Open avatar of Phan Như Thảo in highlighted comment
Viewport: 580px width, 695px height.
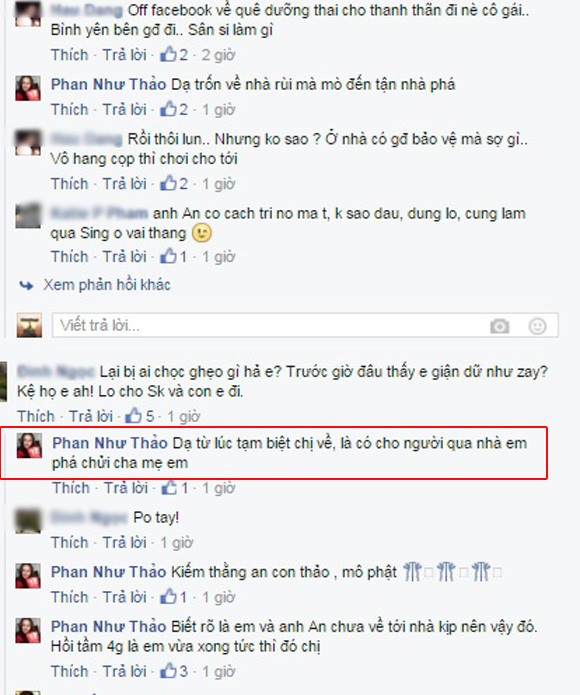point(29,445)
